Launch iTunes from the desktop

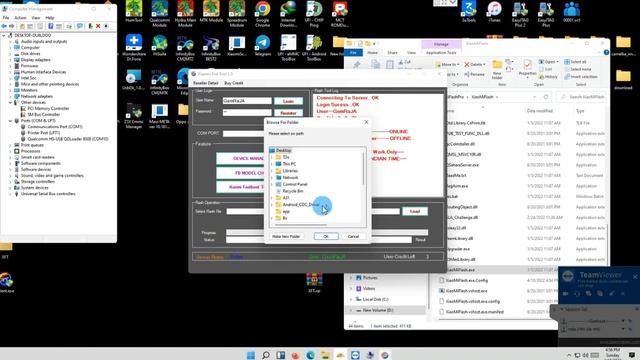click(494, 12)
